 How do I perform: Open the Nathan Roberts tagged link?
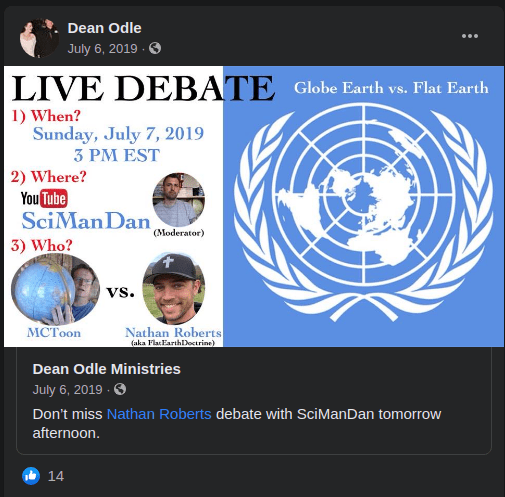tap(159, 414)
